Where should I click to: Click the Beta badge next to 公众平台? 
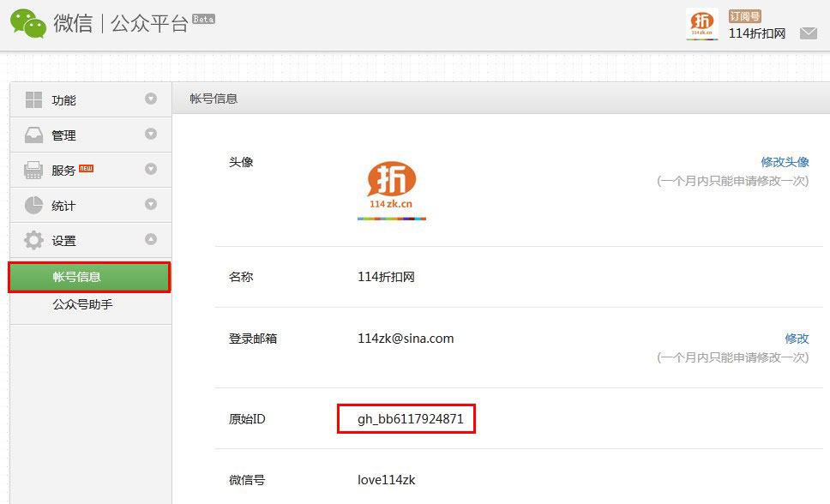click(x=203, y=19)
